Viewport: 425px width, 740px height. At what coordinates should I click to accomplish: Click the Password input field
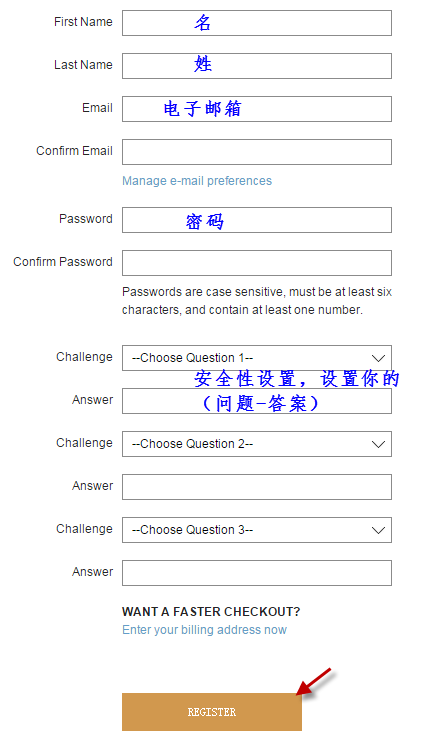coord(257,219)
